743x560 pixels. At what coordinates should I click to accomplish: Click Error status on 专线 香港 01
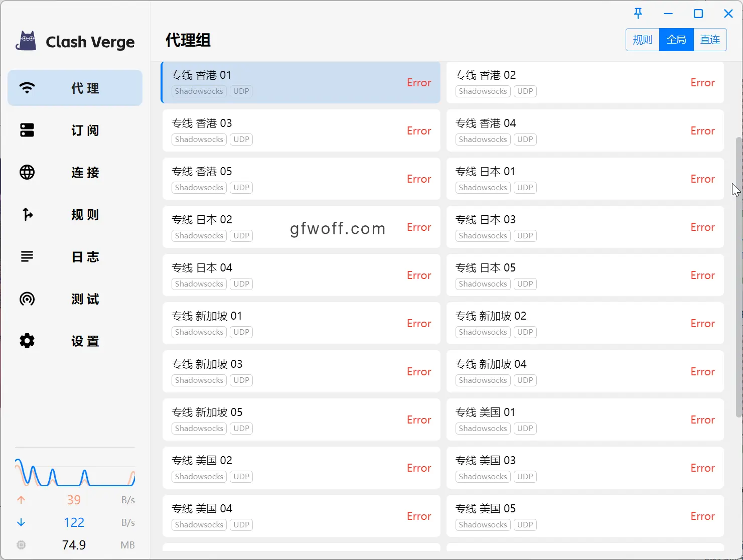point(419,82)
